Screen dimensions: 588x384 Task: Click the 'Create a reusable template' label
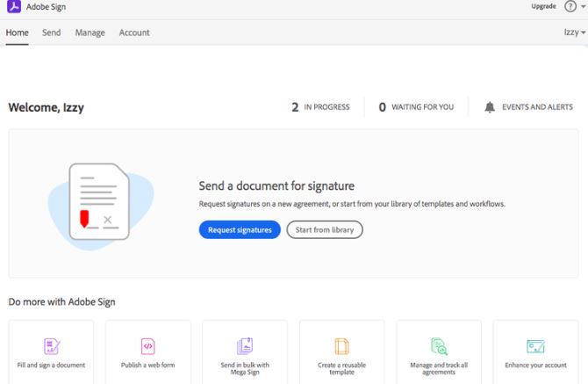(341, 368)
